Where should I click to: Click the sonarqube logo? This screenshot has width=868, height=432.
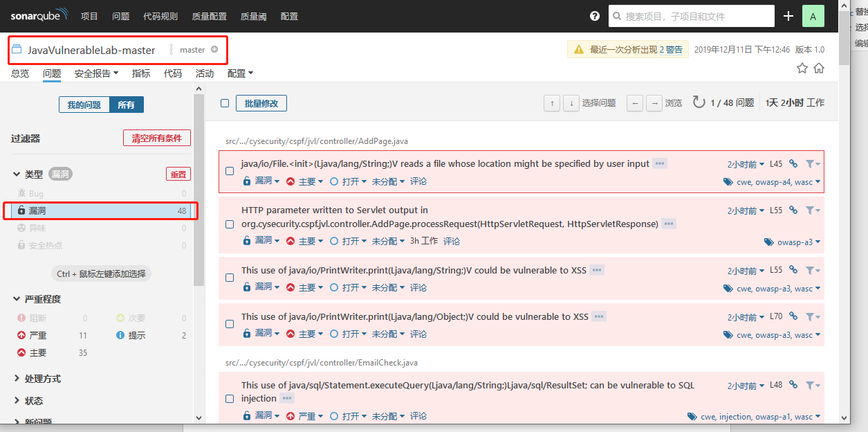point(38,16)
